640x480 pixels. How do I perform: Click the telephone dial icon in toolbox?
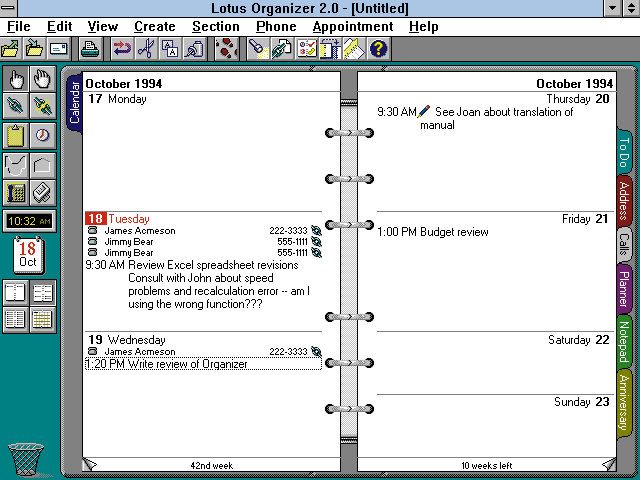[x=16, y=192]
